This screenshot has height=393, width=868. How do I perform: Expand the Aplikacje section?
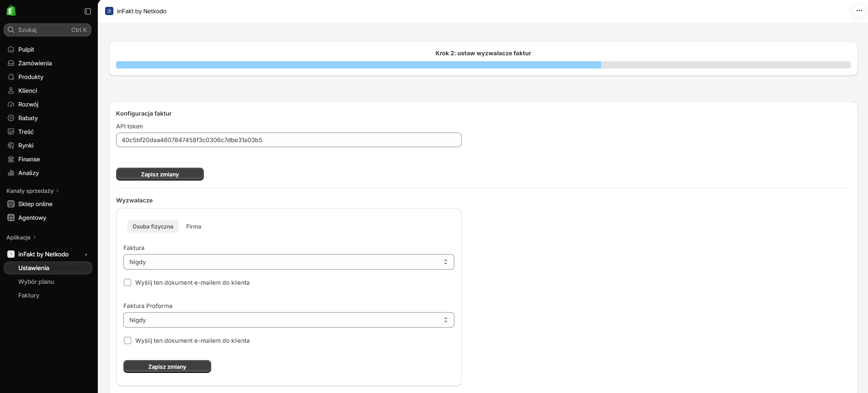coord(21,237)
